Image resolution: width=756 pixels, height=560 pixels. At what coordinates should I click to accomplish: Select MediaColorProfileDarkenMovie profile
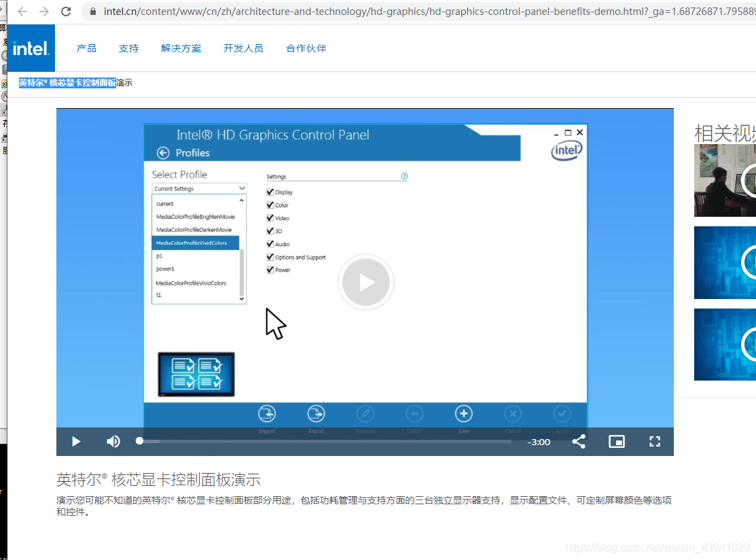pyautogui.click(x=195, y=230)
